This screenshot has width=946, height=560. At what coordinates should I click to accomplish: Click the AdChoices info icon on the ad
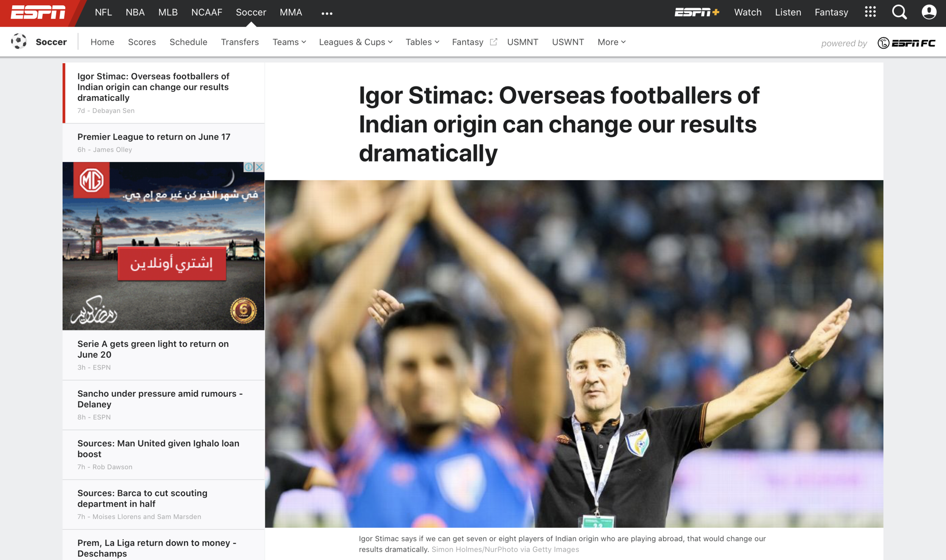coord(249,167)
